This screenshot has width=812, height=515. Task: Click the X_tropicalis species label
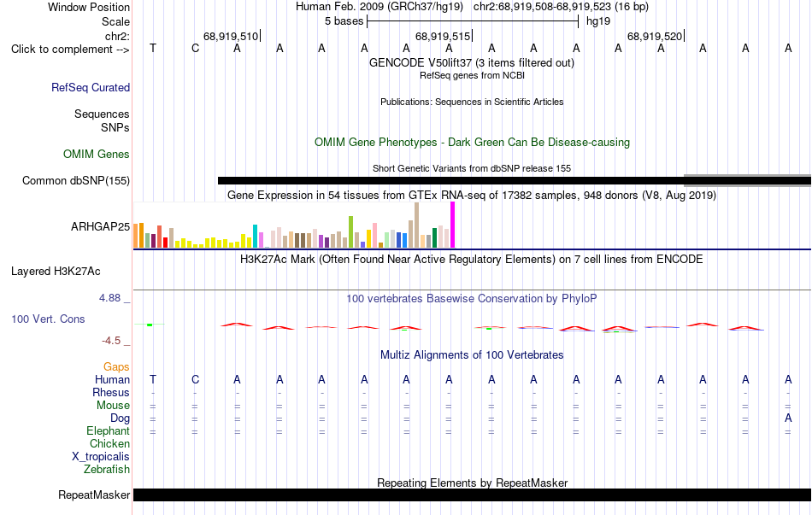click(x=101, y=457)
